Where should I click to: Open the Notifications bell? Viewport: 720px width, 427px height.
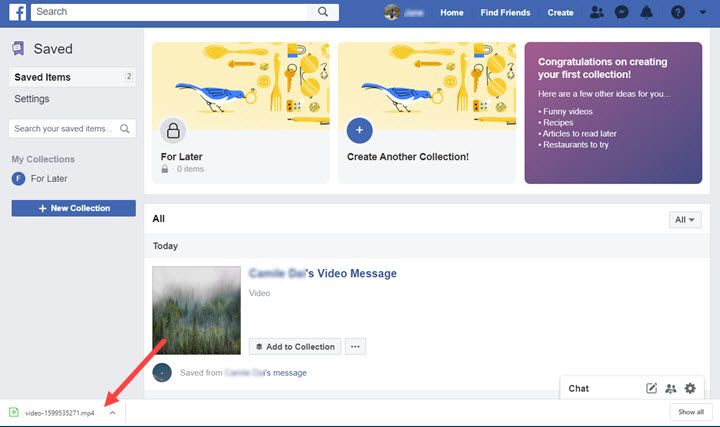pyautogui.click(x=647, y=12)
